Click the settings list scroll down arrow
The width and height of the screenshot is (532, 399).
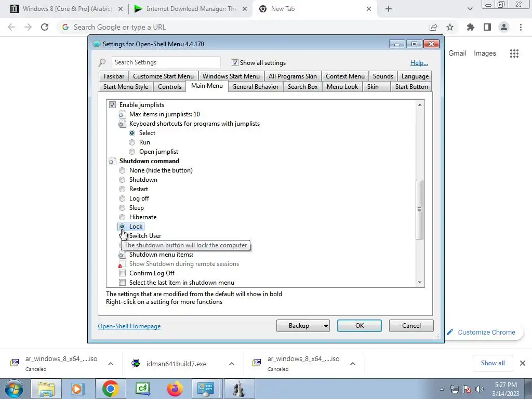[420, 283]
